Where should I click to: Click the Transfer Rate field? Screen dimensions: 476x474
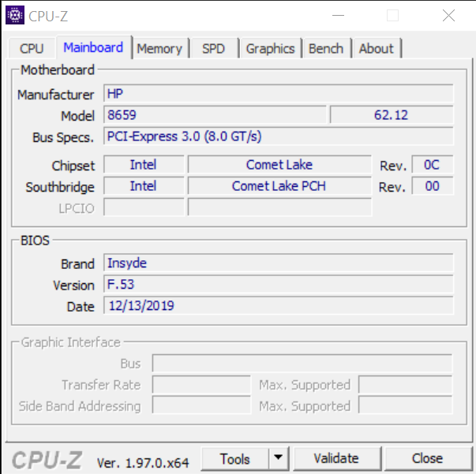(x=201, y=385)
